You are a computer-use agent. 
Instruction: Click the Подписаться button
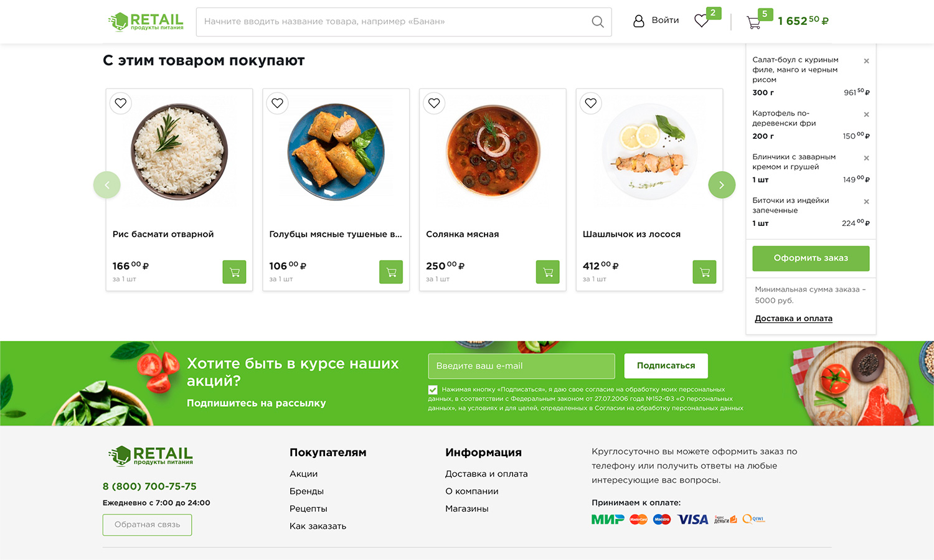pyautogui.click(x=666, y=366)
